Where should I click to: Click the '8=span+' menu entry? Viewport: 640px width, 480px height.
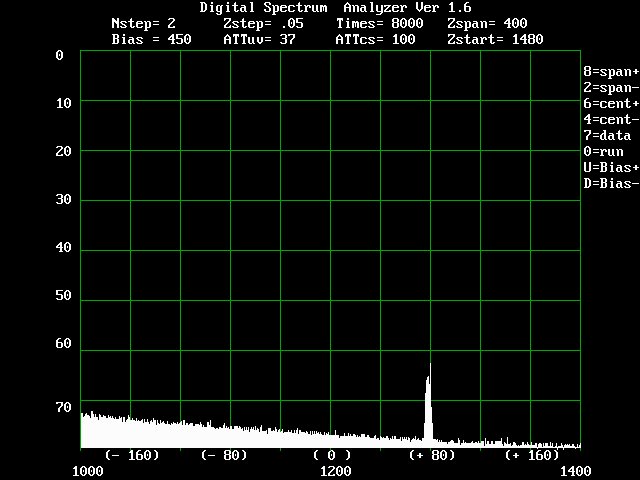pos(611,71)
